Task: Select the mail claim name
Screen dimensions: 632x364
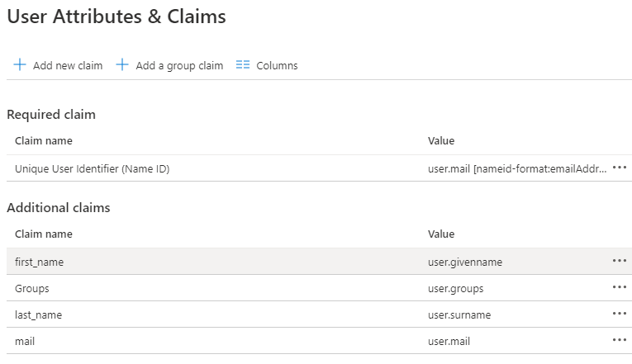Action: [25, 341]
